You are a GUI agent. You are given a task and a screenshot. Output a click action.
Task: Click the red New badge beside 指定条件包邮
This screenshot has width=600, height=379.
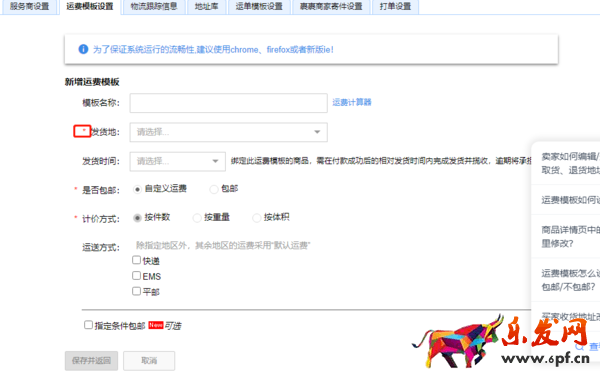coord(156,325)
